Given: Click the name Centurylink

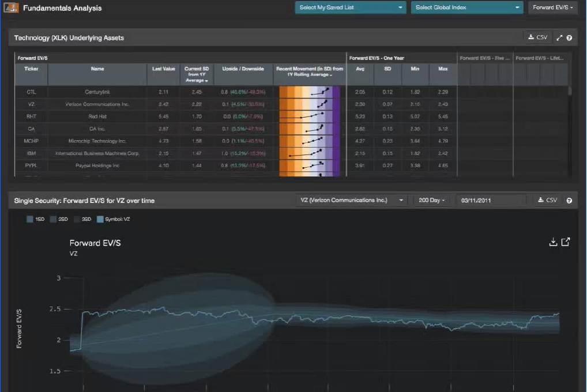Looking at the screenshot, I should click(x=97, y=92).
